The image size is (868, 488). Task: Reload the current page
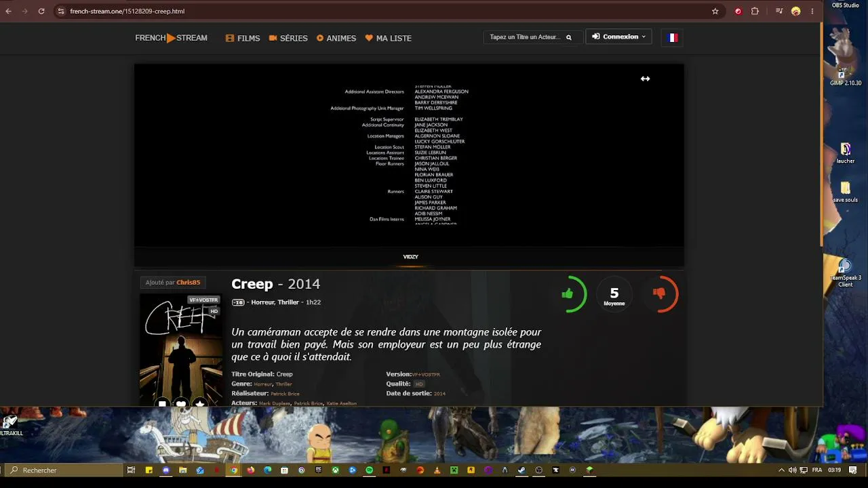[41, 11]
